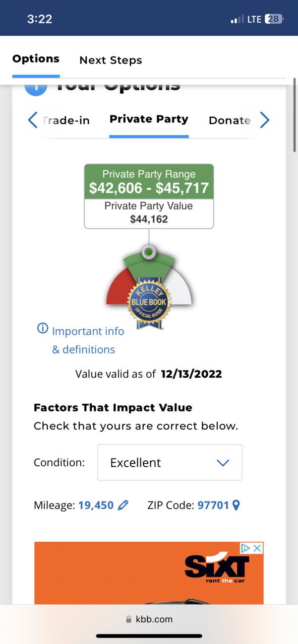
Task: Tap the ZIP code location pin icon
Action: pyautogui.click(x=235, y=505)
